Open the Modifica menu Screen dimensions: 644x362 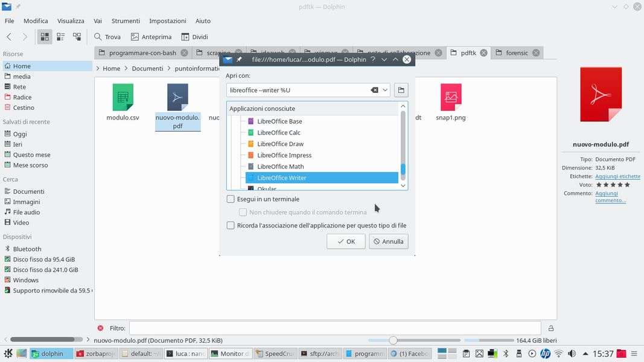36,21
